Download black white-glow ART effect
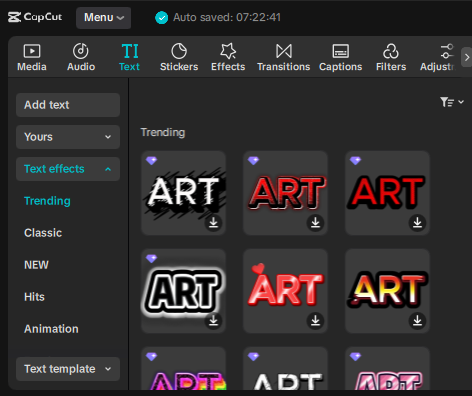The image size is (472, 396). (x=213, y=321)
